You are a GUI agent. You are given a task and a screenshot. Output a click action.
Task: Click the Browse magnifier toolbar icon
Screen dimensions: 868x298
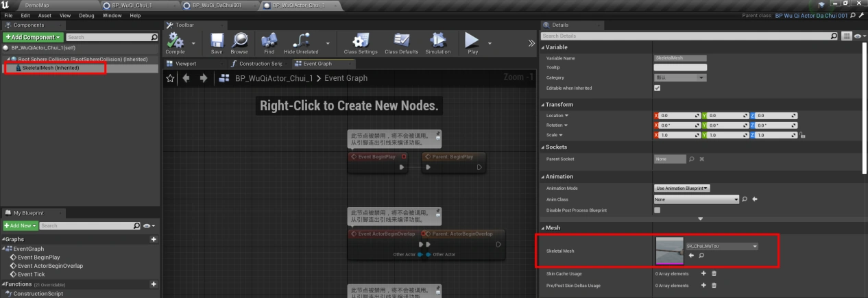[240, 40]
